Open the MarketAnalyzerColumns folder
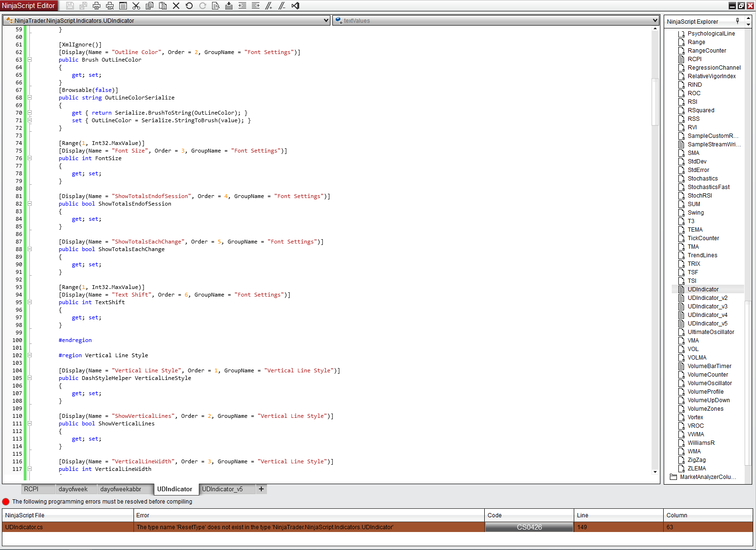The height and width of the screenshot is (550, 756). click(703, 477)
